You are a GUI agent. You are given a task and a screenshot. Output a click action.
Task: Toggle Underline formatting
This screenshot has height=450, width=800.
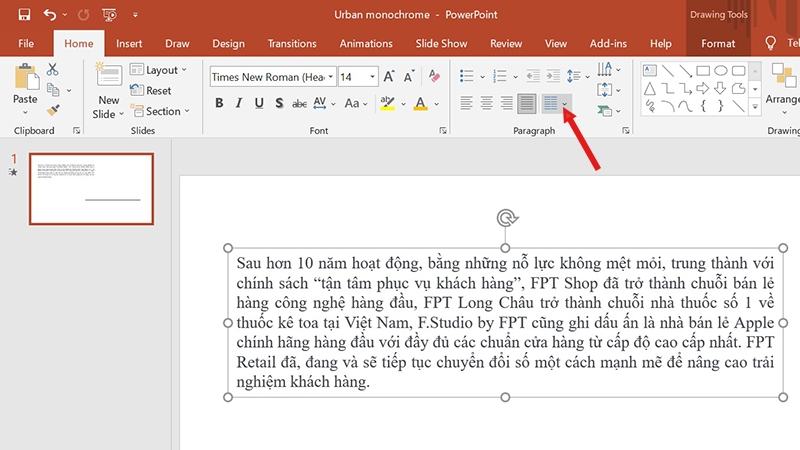click(x=259, y=103)
